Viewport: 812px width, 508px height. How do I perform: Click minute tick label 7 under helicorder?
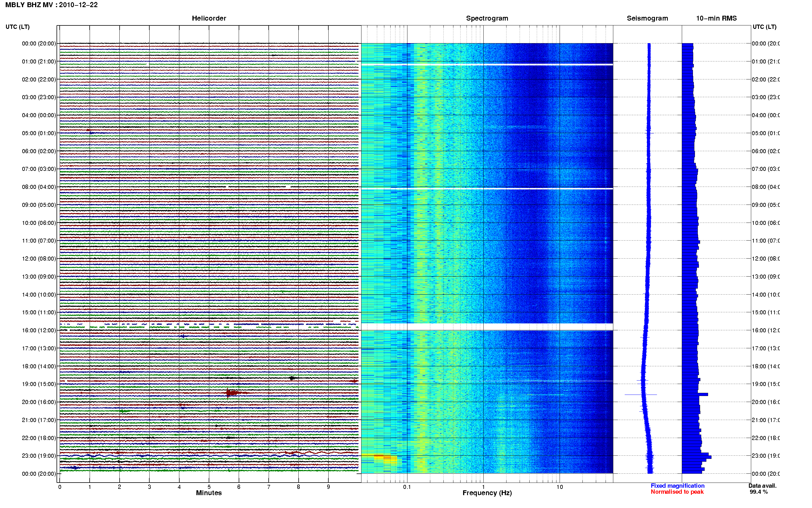(269, 487)
